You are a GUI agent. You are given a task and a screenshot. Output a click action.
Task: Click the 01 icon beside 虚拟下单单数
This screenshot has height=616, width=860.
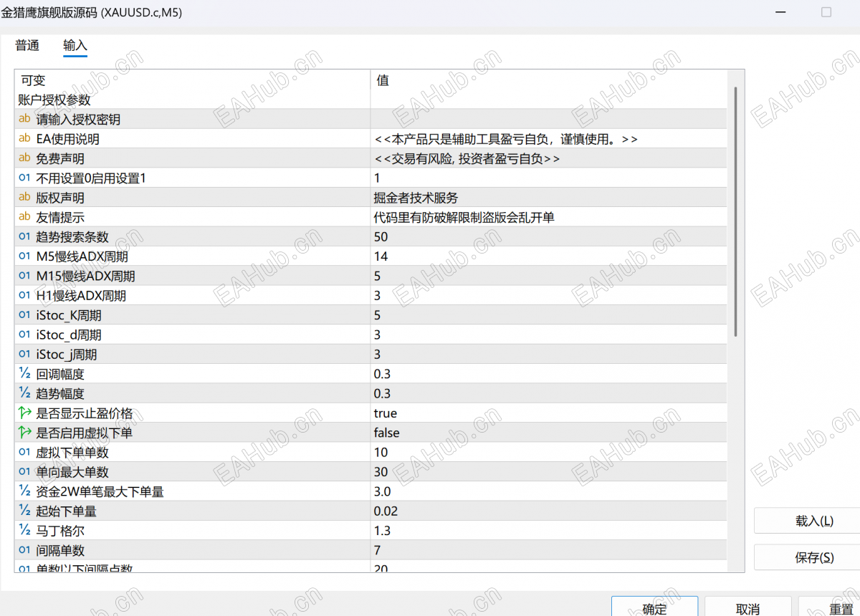point(24,453)
